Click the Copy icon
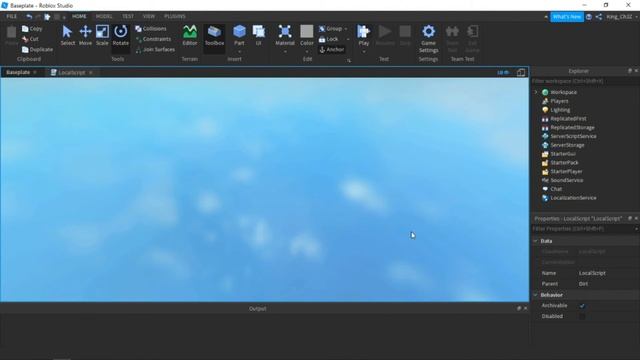 coord(25,29)
